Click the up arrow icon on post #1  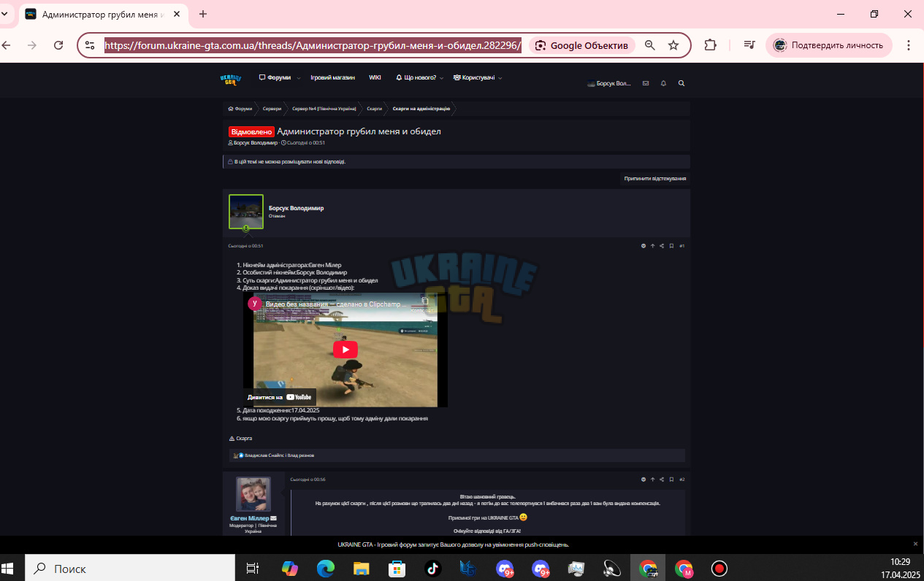tap(653, 246)
